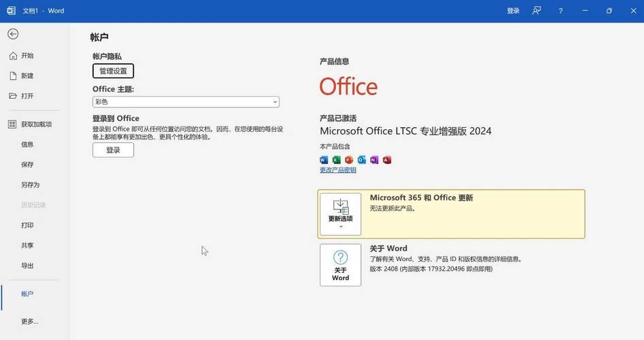Click the 关于 Word button
Image resolution: width=644 pixels, height=340 pixels.
click(x=341, y=265)
